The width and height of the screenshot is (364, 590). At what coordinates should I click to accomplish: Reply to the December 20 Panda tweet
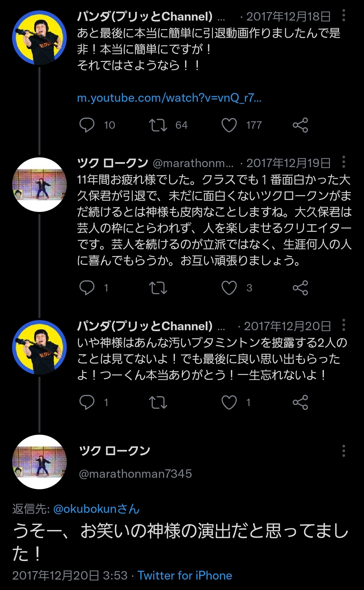click(87, 402)
